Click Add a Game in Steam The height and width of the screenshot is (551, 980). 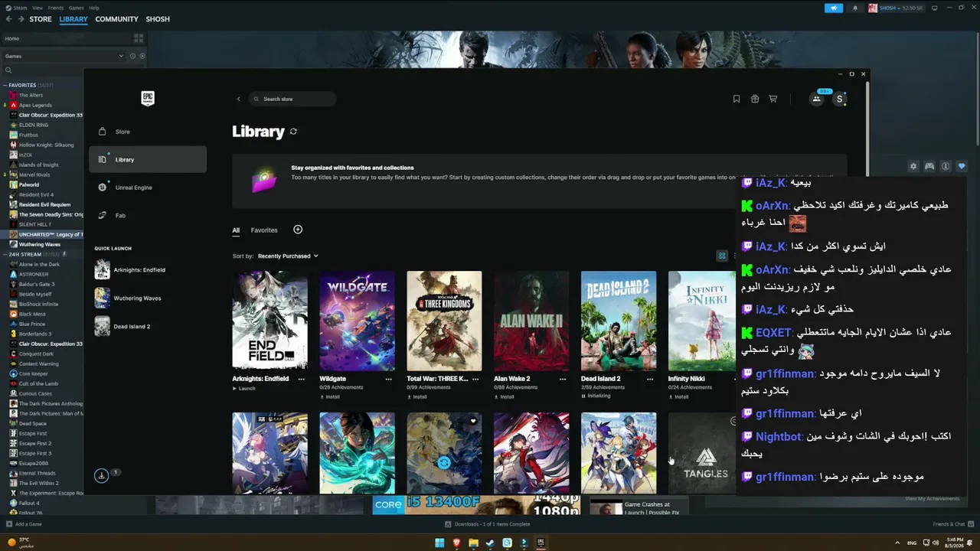[24, 524]
